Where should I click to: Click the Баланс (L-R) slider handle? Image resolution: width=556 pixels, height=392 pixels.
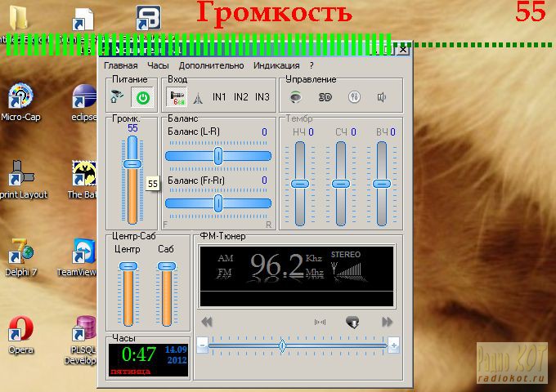218,155
